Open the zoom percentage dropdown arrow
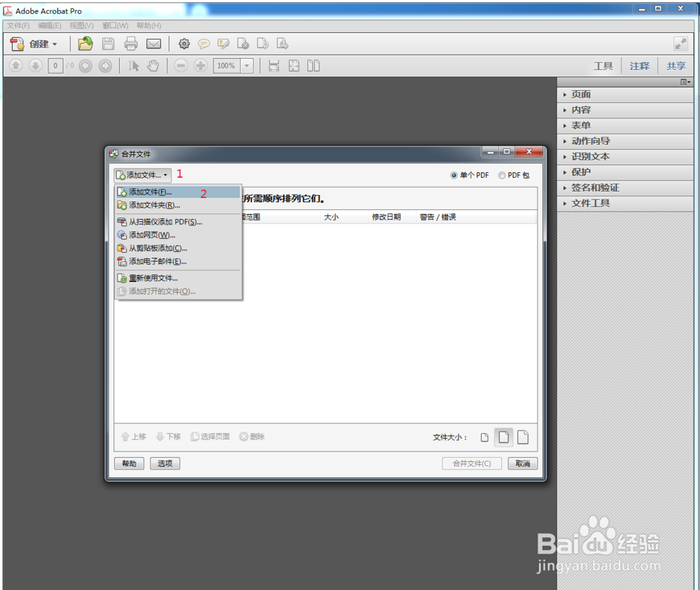The width and height of the screenshot is (700, 590). click(x=247, y=66)
